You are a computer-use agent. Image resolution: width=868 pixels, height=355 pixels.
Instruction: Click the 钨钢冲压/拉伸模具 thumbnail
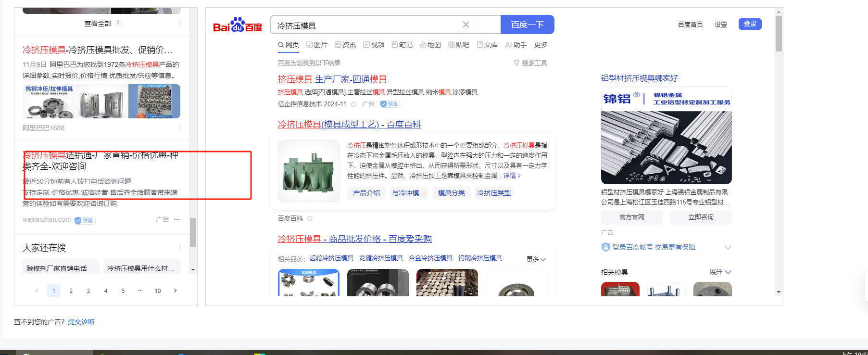click(x=49, y=101)
